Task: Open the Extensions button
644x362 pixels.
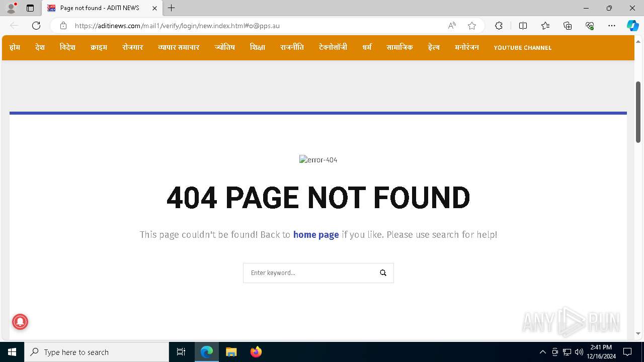Action: [x=499, y=26]
